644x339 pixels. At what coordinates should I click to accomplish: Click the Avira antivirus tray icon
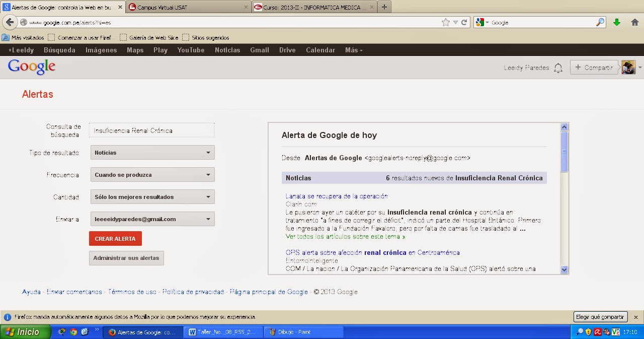(598, 332)
